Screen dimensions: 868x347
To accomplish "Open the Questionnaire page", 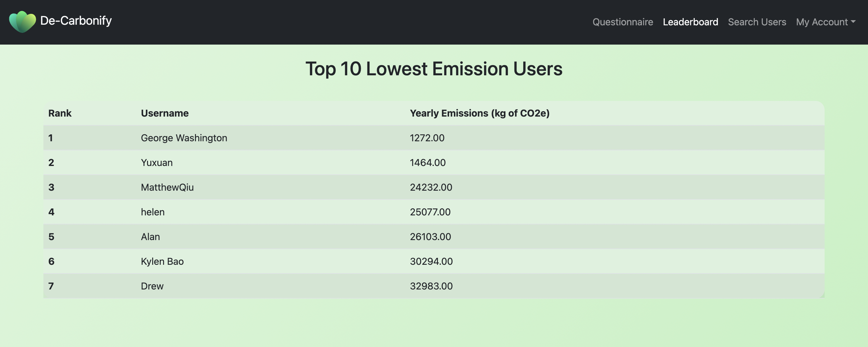I will pos(622,22).
